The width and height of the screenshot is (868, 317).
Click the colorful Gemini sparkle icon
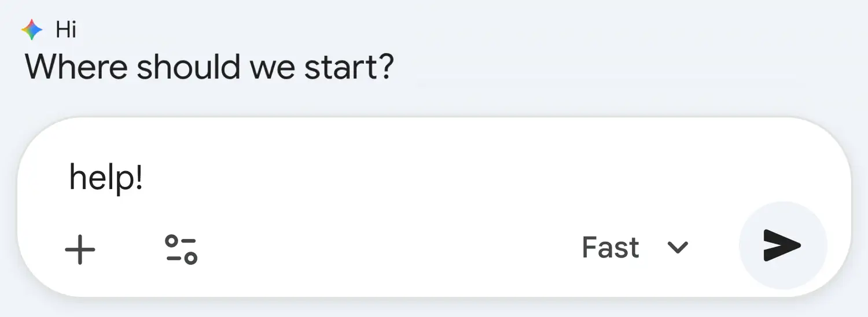[x=32, y=30]
